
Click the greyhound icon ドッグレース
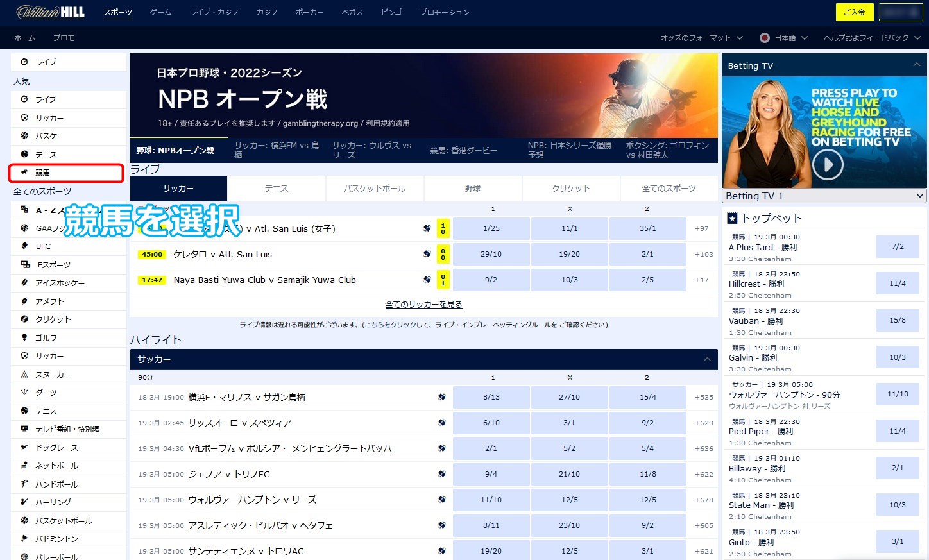pyautogui.click(x=24, y=447)
